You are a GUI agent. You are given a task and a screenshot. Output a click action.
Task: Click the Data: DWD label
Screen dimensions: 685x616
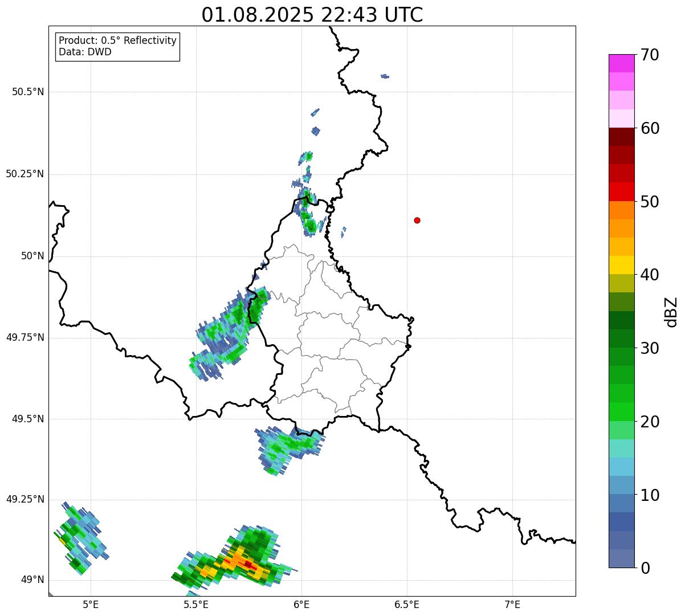85,52
